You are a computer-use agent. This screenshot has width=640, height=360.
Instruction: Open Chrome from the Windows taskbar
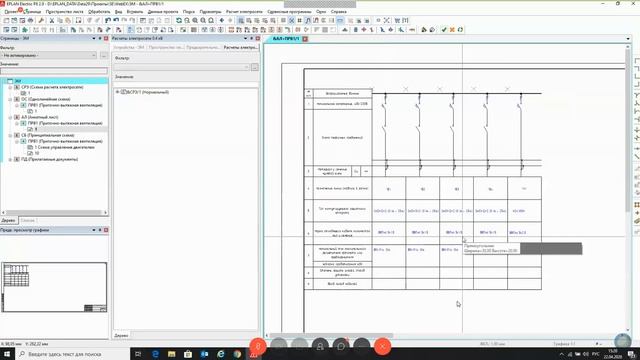pyautogui.click(x=237, y=354)
